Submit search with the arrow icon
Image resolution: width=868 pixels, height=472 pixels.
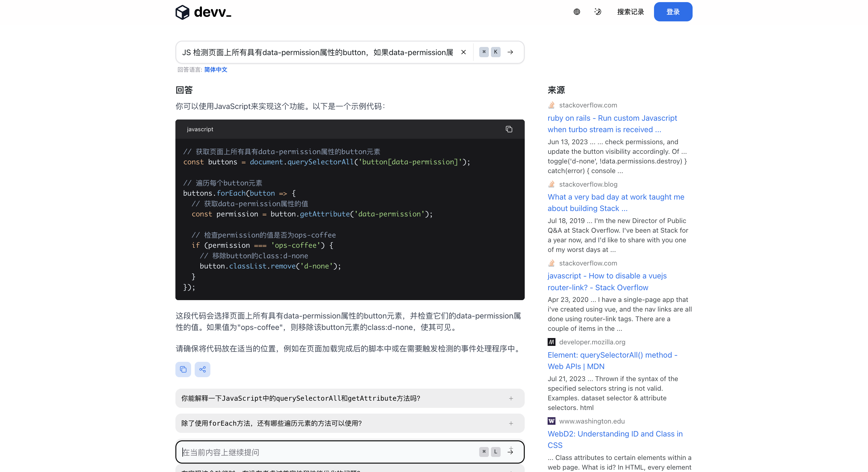[x=510, y=52]
